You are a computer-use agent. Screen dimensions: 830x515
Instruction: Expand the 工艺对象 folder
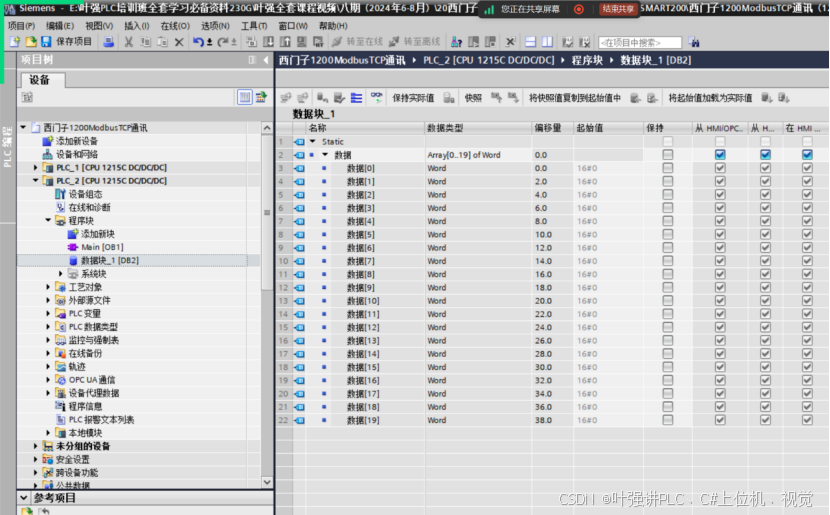pyautogui.click(x=48, y=287)
